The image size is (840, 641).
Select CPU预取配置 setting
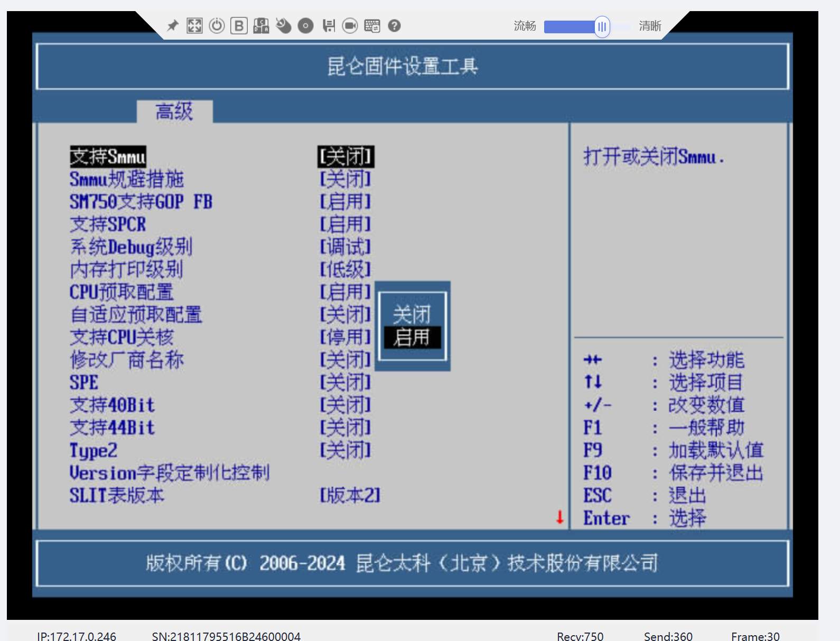pos(122,292)
